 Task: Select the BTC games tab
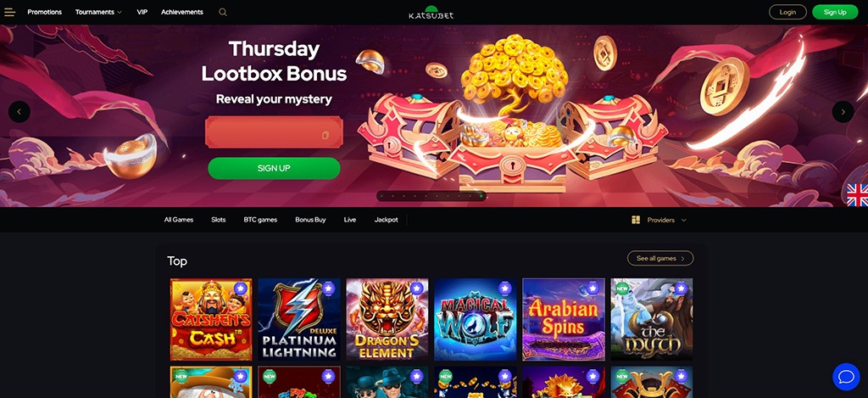click(x=260, y=220)
